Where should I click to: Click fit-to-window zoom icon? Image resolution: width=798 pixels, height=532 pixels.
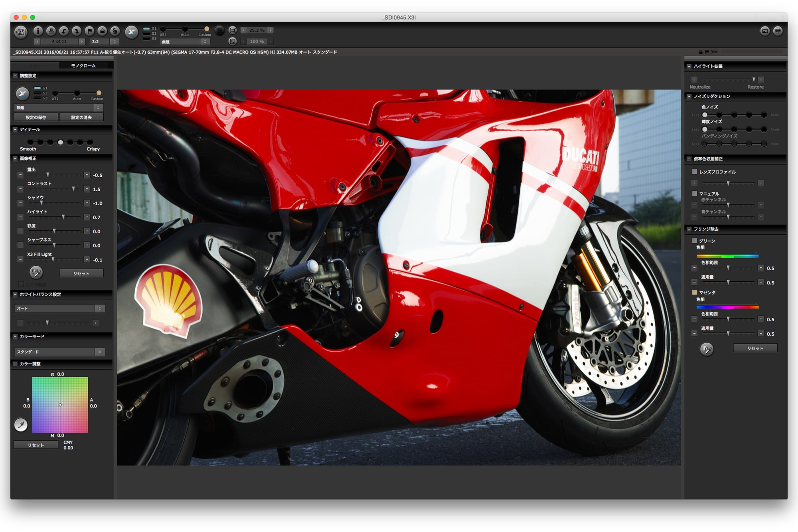pos(233,30)
